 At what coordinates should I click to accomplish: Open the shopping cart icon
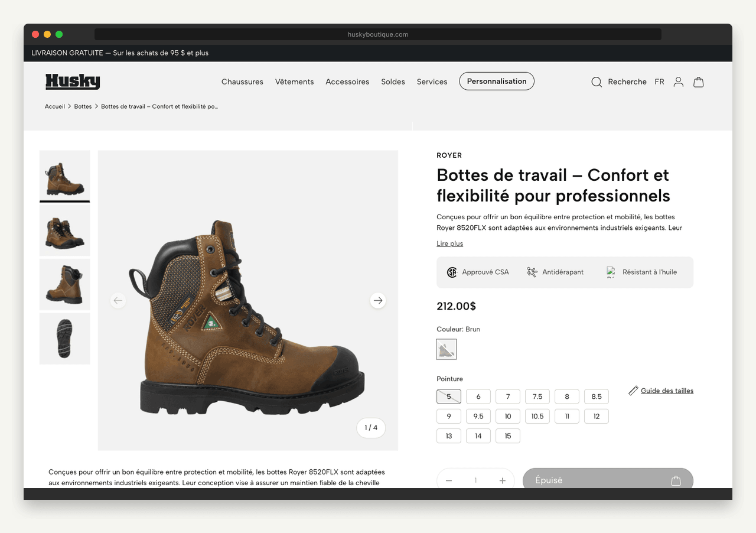click(x=699, y=82)
